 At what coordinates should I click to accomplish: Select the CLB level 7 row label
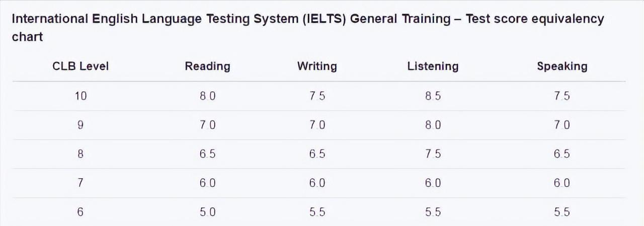coord(80,183)
